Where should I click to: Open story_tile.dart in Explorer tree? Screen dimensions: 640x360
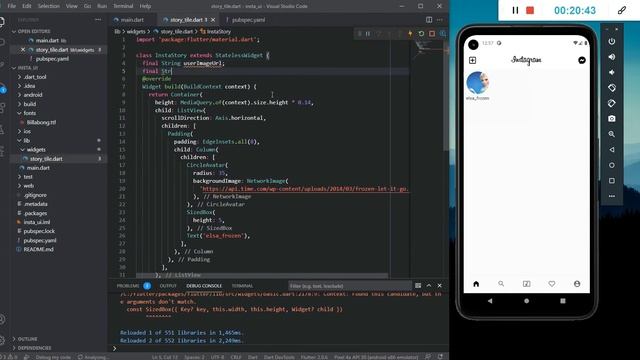click(46, 159)
